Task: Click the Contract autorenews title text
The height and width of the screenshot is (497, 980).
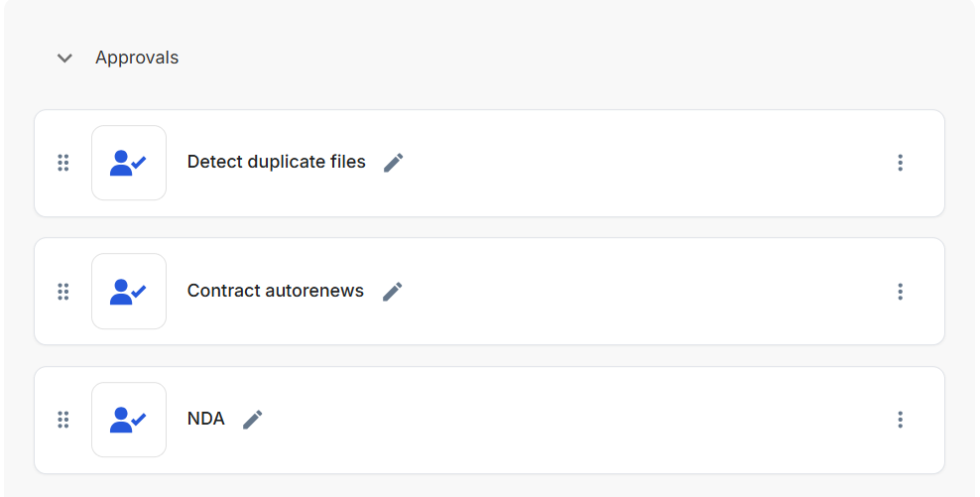Action: coord(275,291)
